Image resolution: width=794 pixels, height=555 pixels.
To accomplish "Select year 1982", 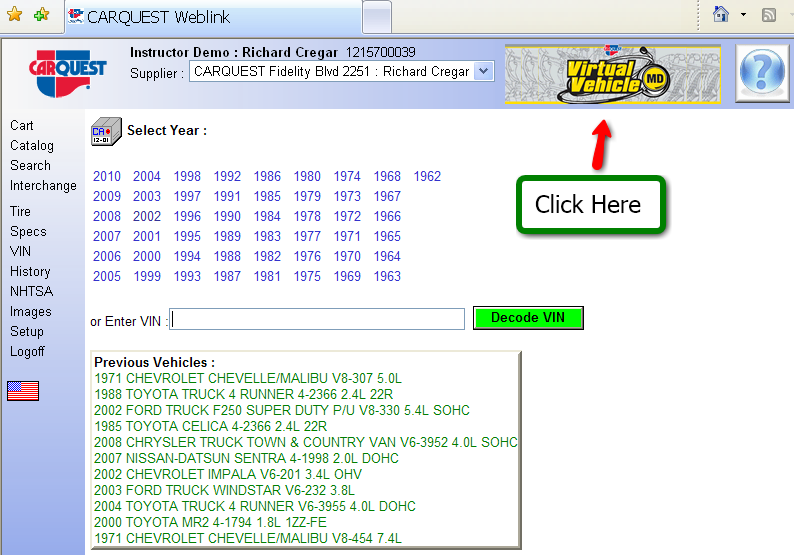I will click(267, 256).
